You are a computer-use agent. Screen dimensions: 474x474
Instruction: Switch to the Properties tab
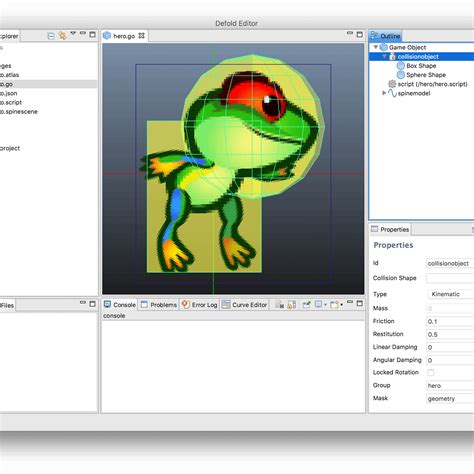390,229
